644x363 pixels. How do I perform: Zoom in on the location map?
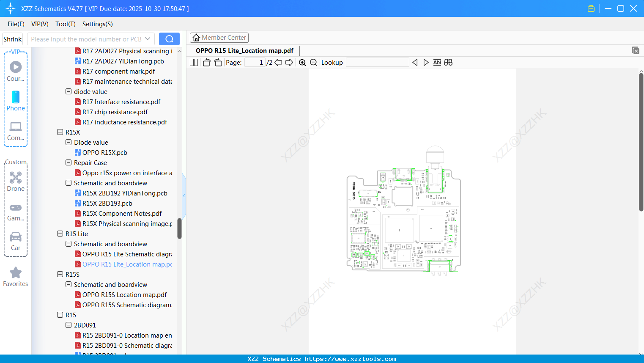click(x=302, y=62)
